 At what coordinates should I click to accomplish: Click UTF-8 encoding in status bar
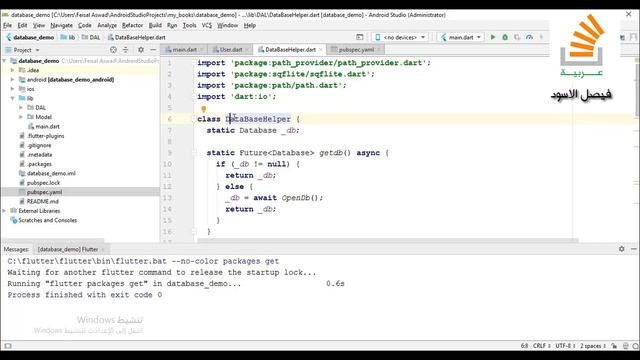(565, 346)
